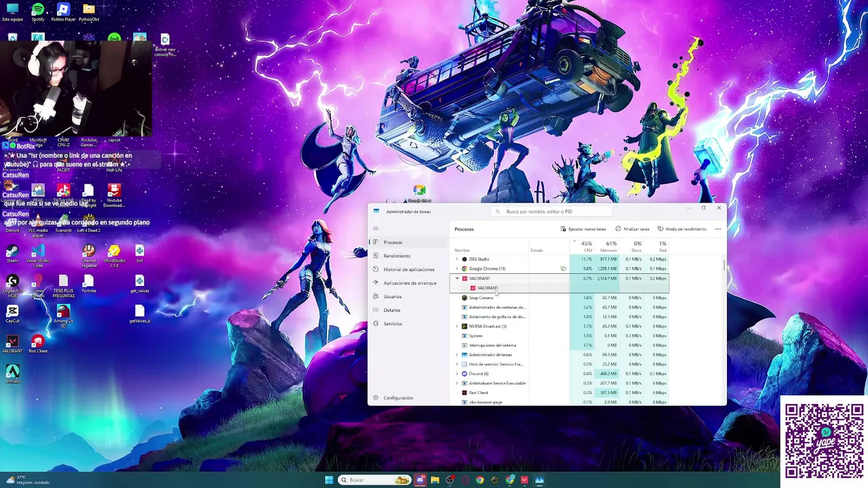Image resolution: width=868 pixels, height=488 pixels.
Task: Go to Aplicaciones de arranque section
Action: (409, 283)
